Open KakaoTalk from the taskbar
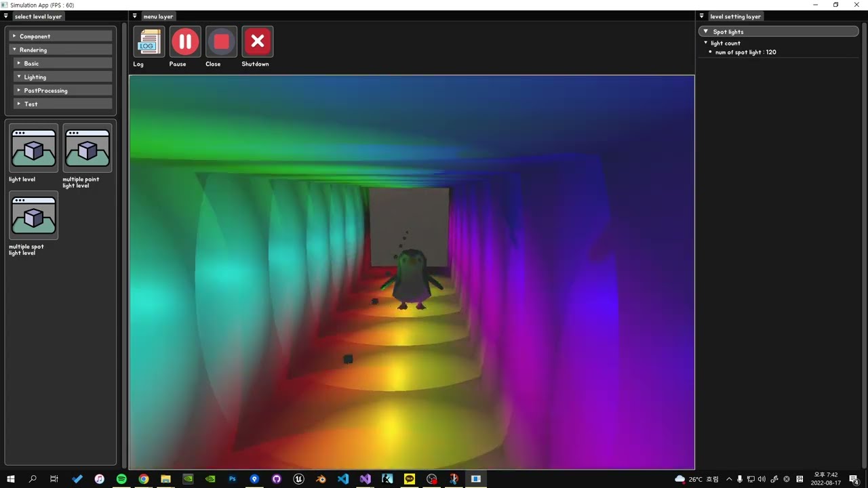This screenshot has height=488, width=868. point(410,479)
